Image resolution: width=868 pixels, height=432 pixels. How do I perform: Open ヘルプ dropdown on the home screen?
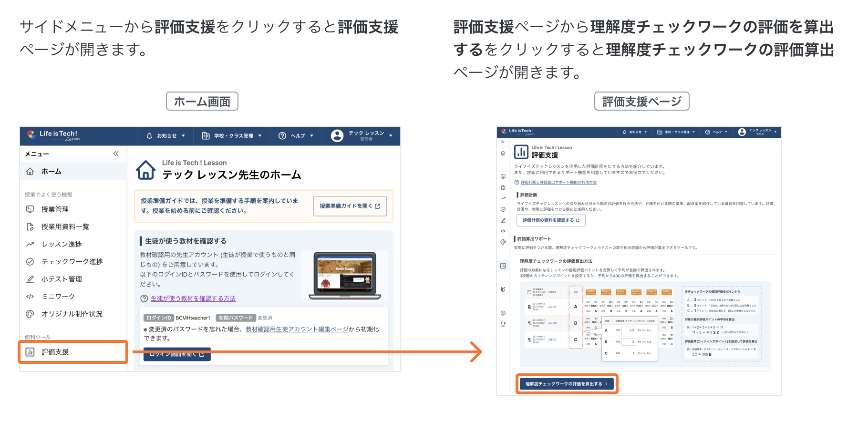(x=296, y=136)
